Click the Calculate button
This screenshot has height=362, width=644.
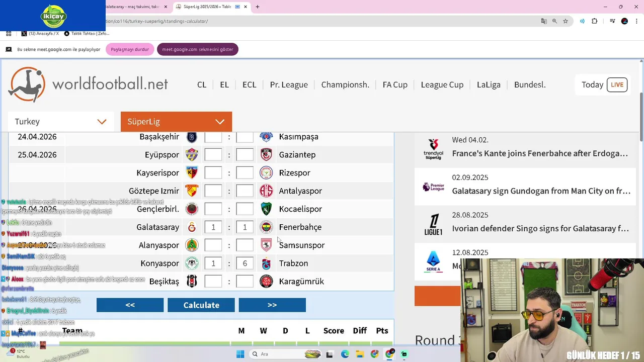[x=201, y=305]
